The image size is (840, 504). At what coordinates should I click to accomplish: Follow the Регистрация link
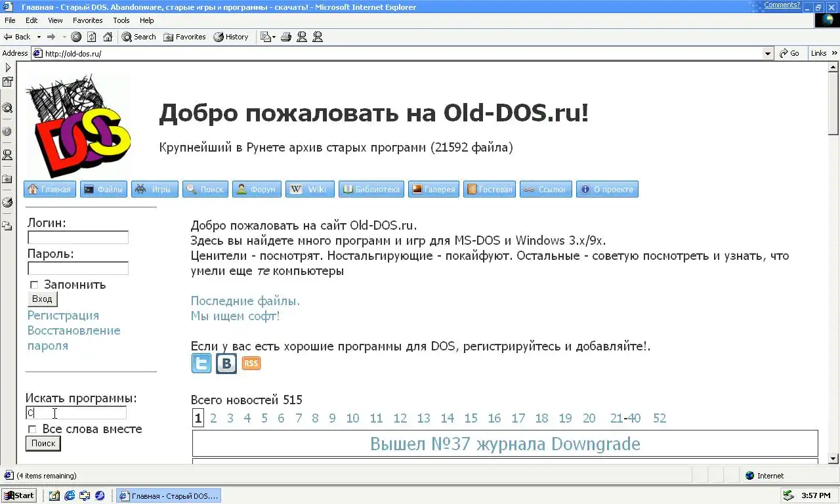coord(63,316)
